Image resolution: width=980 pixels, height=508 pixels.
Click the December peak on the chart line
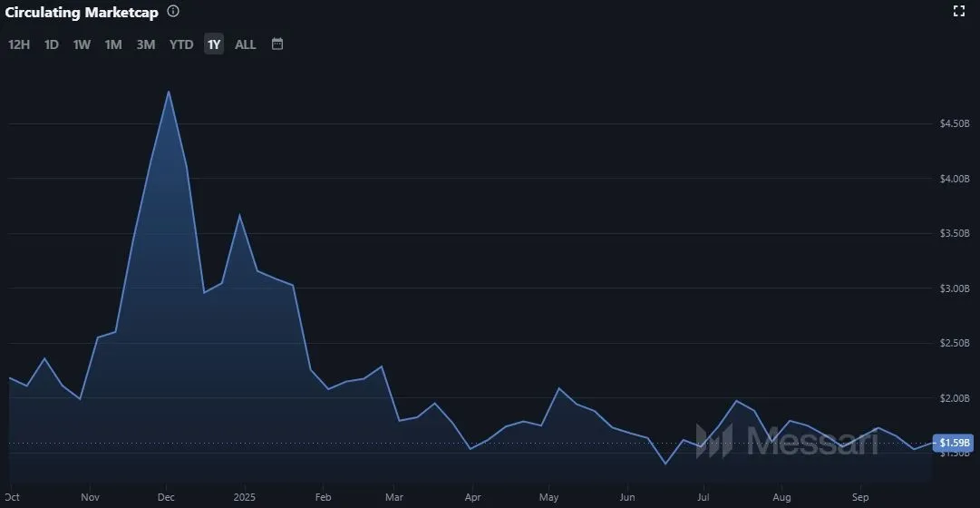(169, 92)
